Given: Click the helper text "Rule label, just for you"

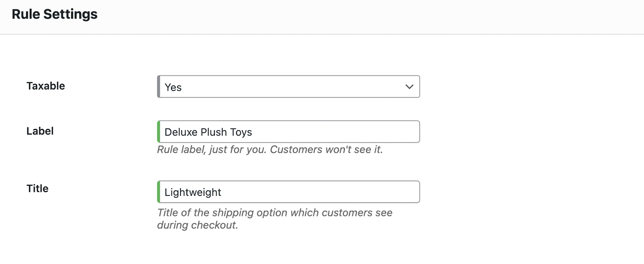Looking at the screenshot, I should [269, 150].
